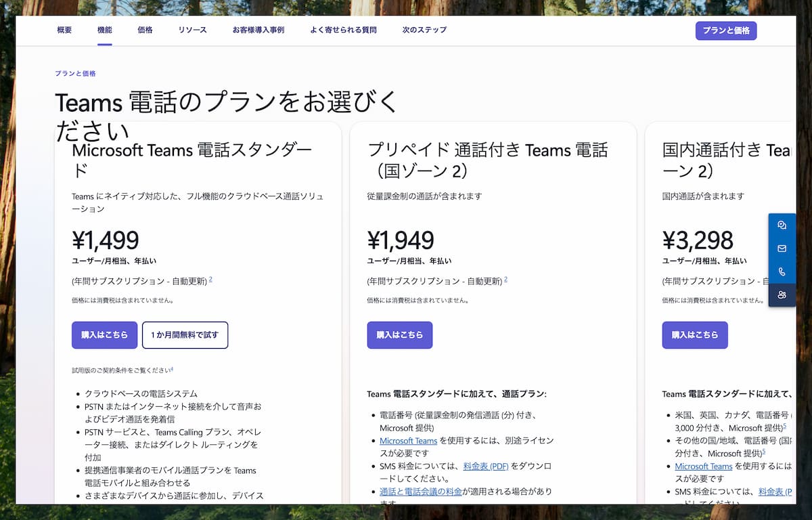This screenshot has width=812, height=520.
Task: Open footnote 2 link under ¥1,949 plan
Action: pyautogui.click(x=505, y=279)
